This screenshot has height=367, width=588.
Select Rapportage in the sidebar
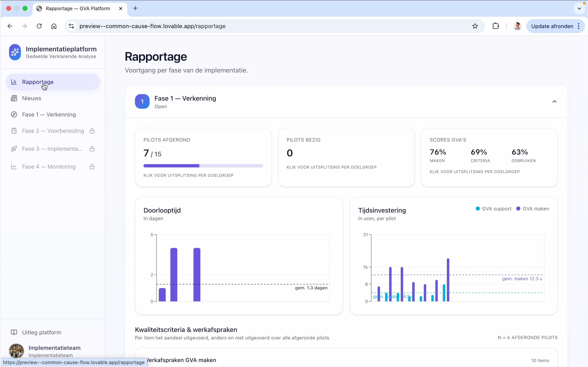pos(53,82)
